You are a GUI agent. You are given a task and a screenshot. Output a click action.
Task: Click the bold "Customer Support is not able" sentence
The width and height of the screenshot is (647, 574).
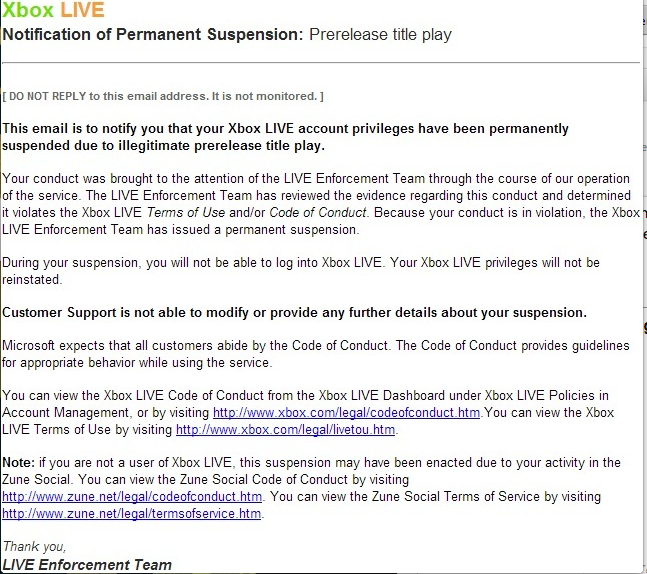[294, 312]
